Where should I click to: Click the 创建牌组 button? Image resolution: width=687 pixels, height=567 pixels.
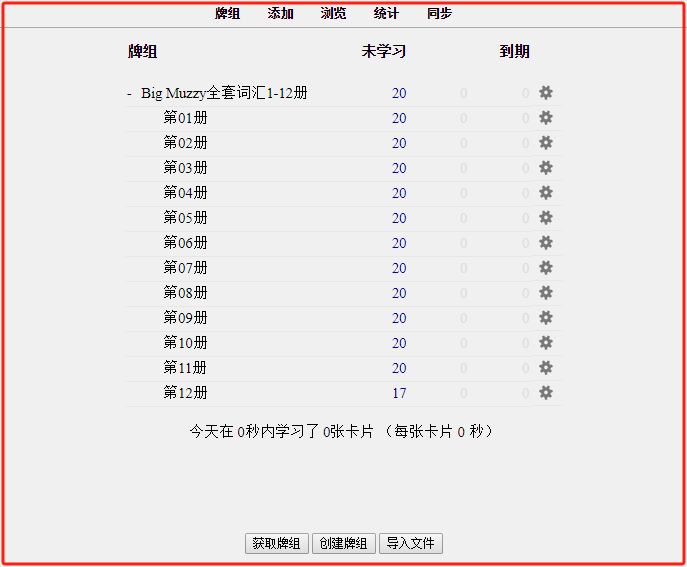click(x=344, y=543)
